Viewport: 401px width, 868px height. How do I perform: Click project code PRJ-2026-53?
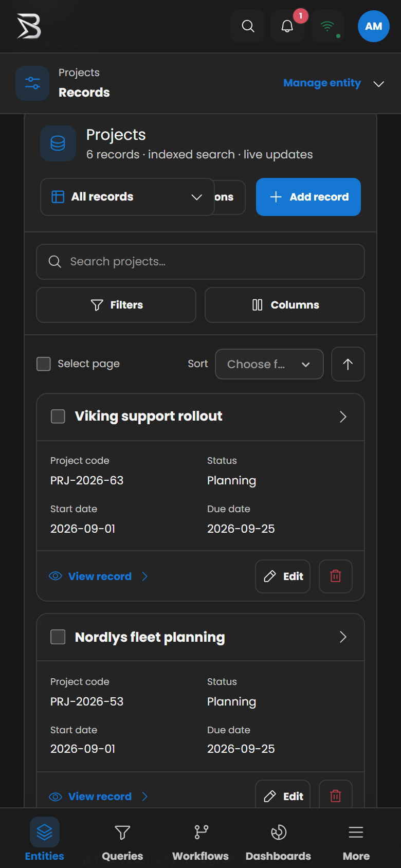(x=87, y=701)
